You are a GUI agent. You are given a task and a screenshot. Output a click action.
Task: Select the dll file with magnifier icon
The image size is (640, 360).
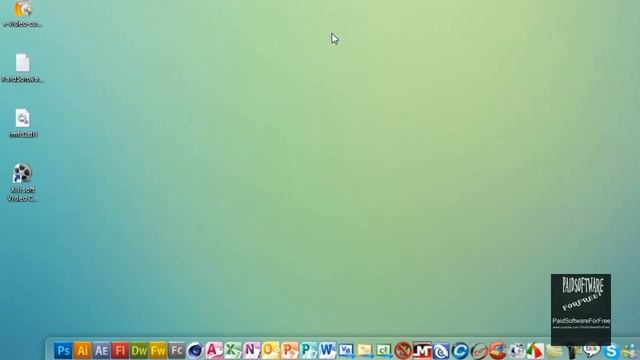click(23, 123)
